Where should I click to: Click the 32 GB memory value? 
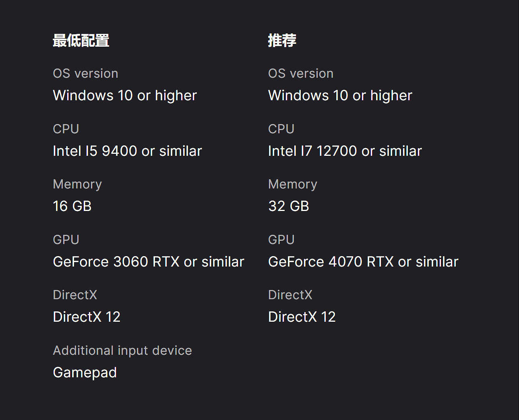[289, 206]
